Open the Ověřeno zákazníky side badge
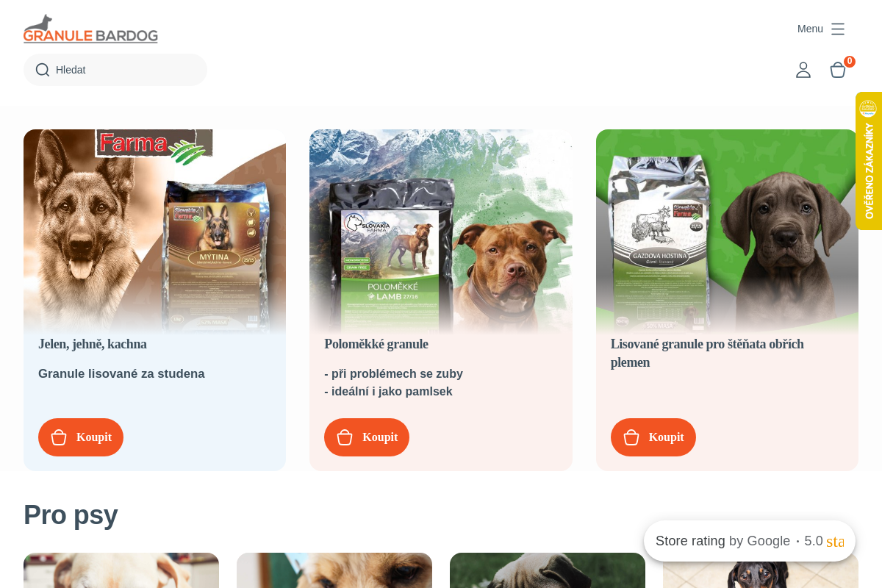This screenshot has height=588, width=882. tap(869, 161)
